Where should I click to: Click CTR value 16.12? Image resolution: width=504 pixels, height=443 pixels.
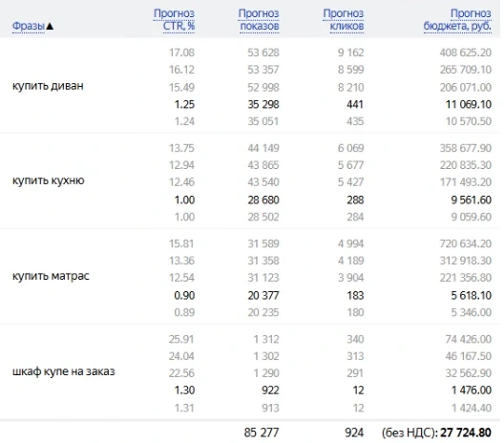[181, 70]
